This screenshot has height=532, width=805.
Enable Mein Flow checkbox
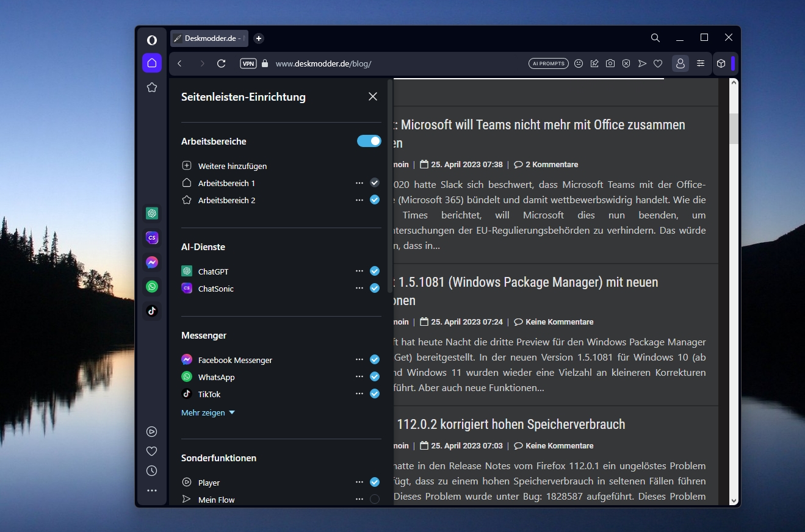coord(375,499)
